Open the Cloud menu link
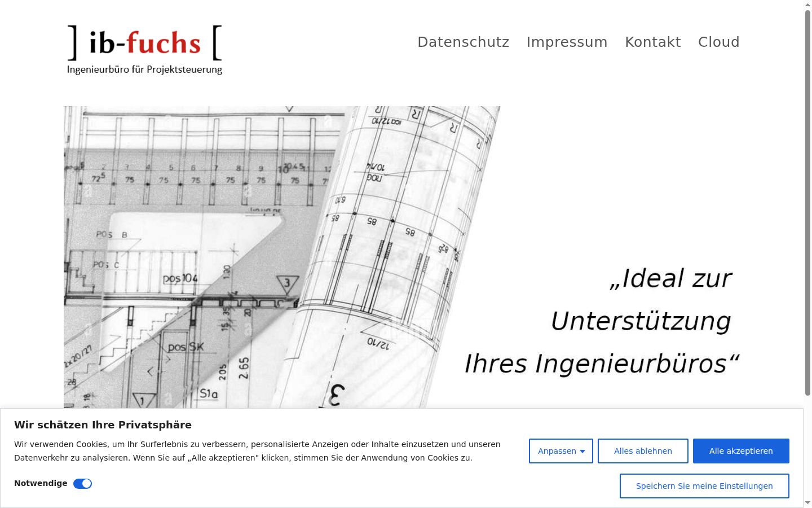 [x=718, y=42]
